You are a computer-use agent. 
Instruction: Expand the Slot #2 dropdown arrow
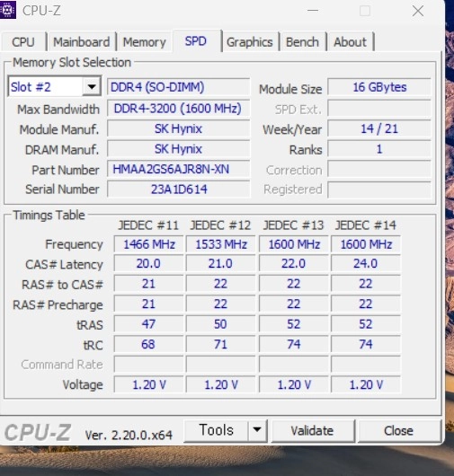click(92, 87)
